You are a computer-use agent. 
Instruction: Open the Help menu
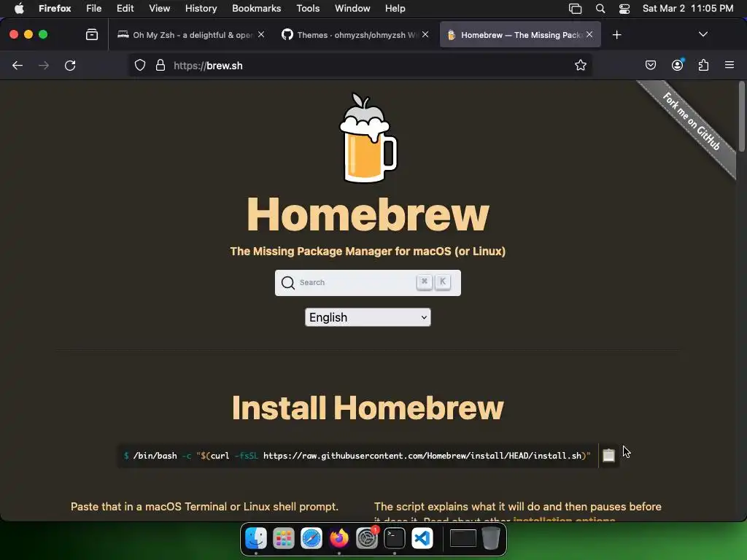(x=395, y=8)
